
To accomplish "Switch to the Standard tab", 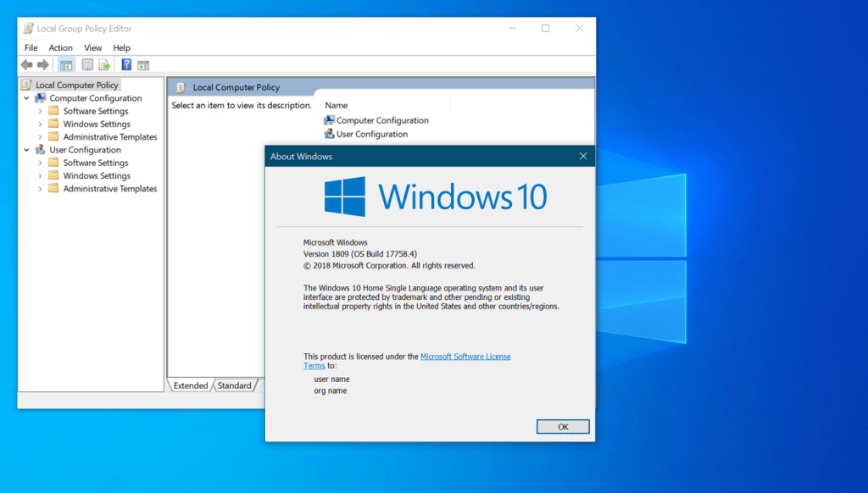I will click(234, 385).
